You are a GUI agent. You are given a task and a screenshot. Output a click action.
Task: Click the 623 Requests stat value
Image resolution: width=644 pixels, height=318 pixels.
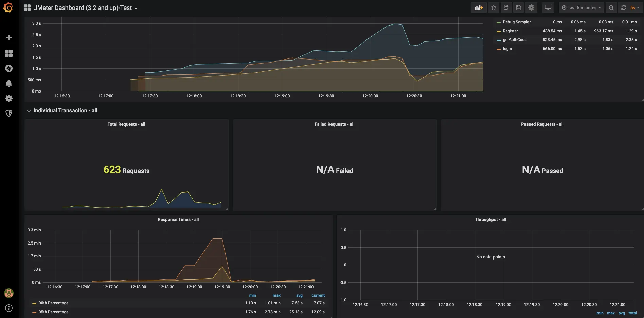[x=126, y=170]
